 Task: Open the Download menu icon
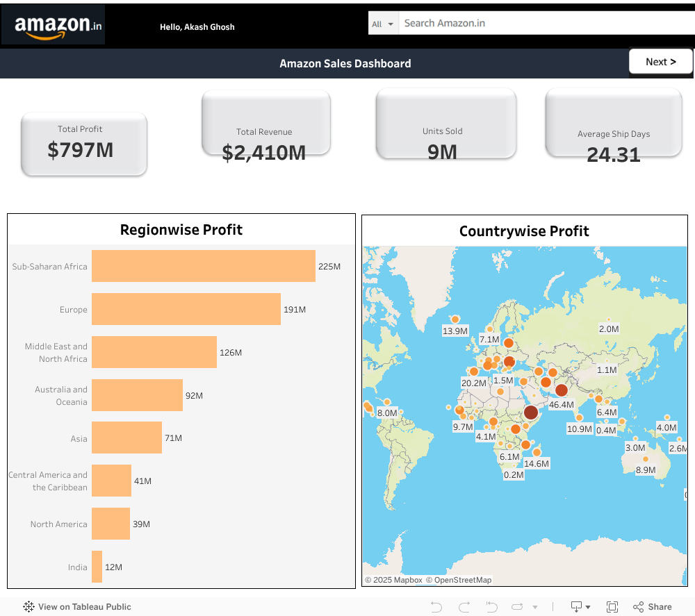(580, 607)
